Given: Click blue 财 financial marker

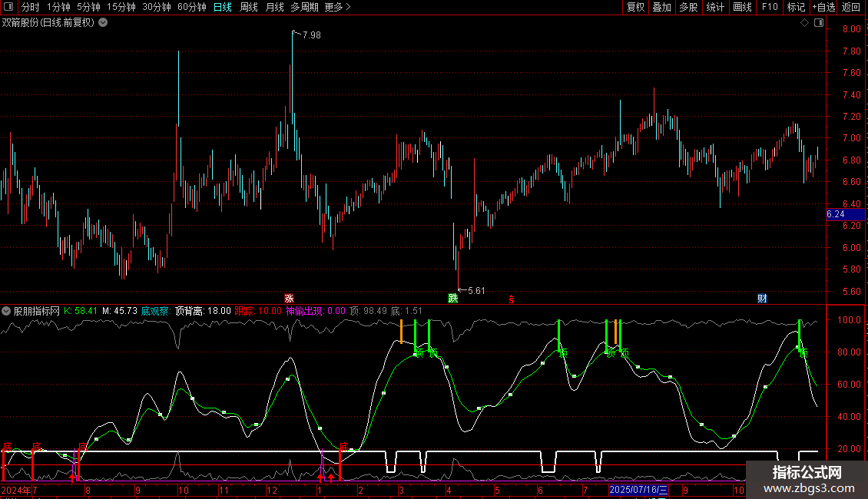Looking at the screenshot, I should point(762,298).
